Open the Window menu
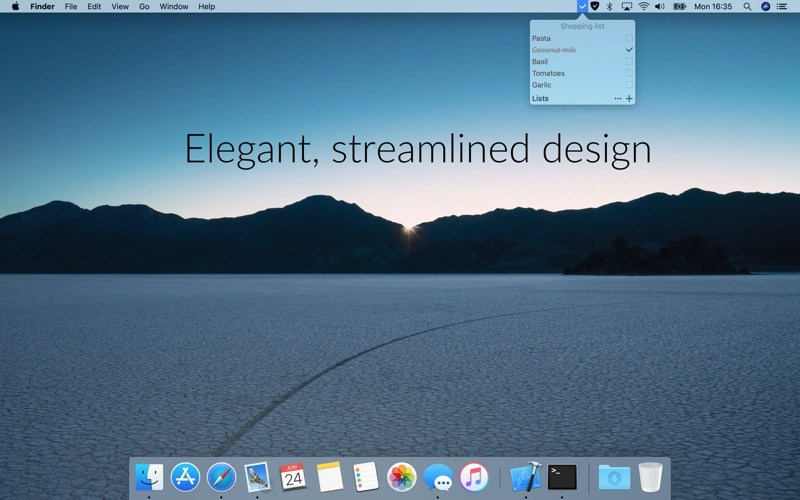Image resolution: width=800 pixels, height=500 pixels. point(174,6)
